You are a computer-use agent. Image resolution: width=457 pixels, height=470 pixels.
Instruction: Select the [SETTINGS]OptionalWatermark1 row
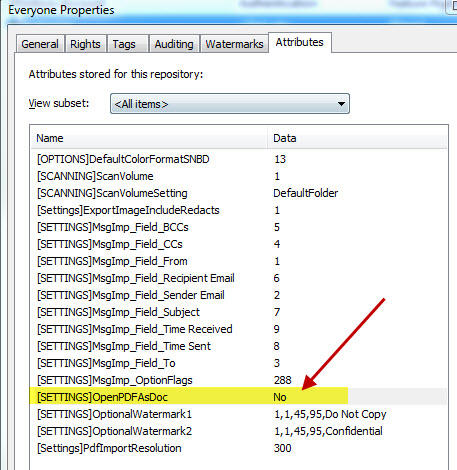238,414
